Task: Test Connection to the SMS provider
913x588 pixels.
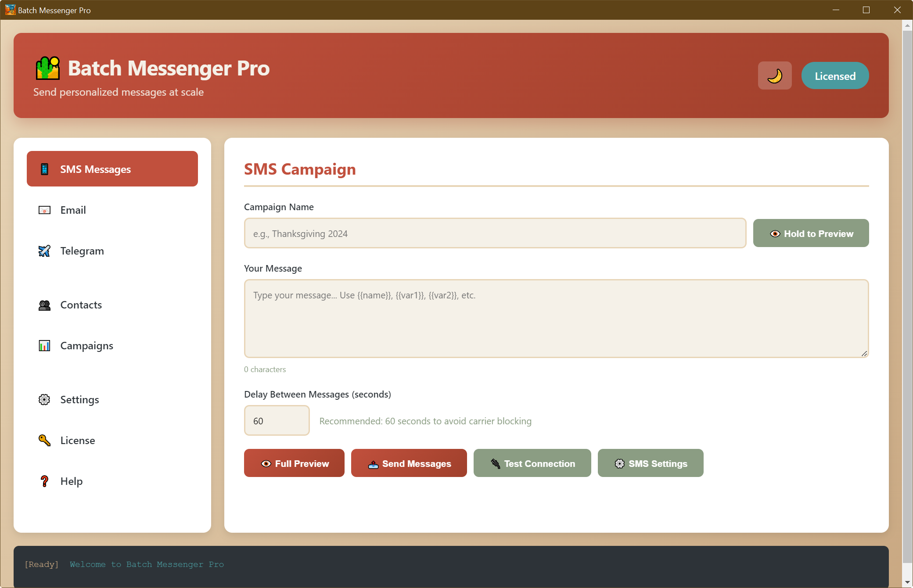Action: pyautogui.click(x=532, y=463)
